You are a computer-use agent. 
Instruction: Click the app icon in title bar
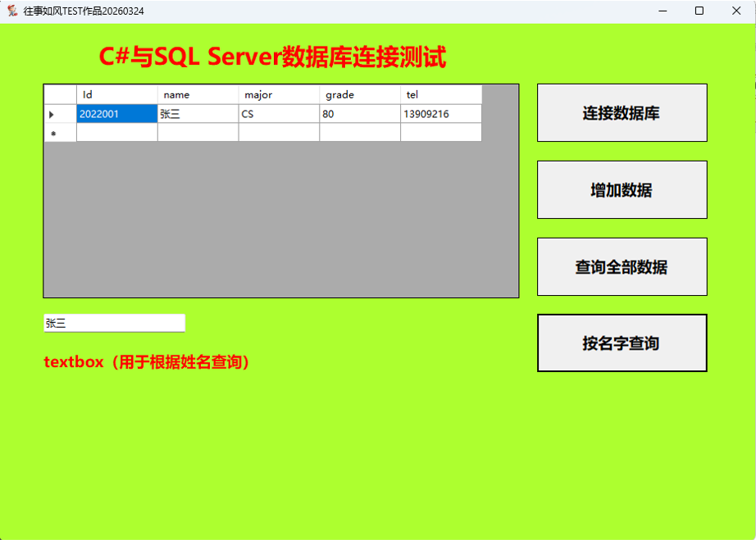(12, 11)
